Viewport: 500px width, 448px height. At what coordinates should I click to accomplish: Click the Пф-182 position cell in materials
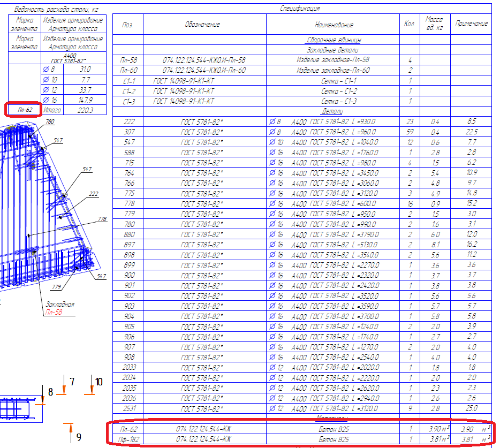128,439
